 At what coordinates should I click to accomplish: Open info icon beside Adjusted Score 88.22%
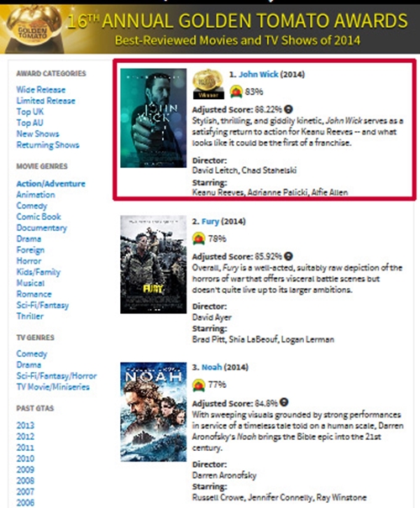click(288, 109)
